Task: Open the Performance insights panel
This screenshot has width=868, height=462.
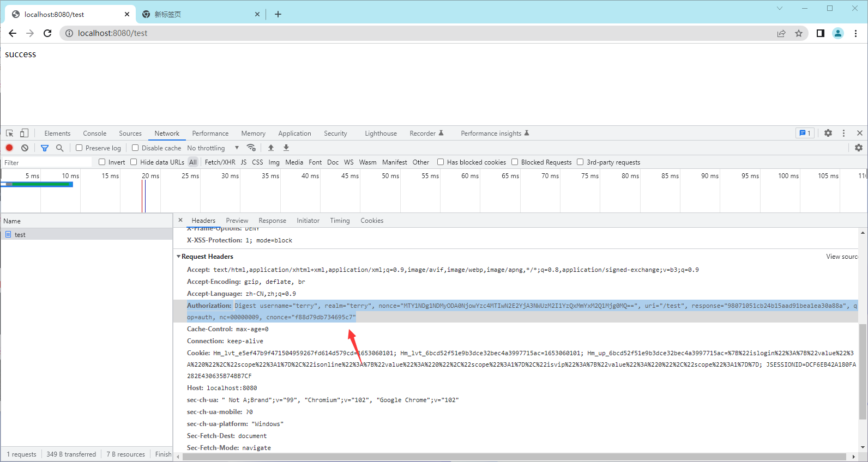Action: [x=495, y=133]
